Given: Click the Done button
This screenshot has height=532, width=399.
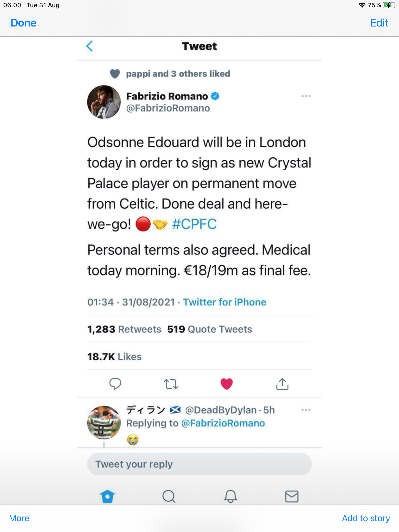Looking at the screenshot, I should coord(23,23).
